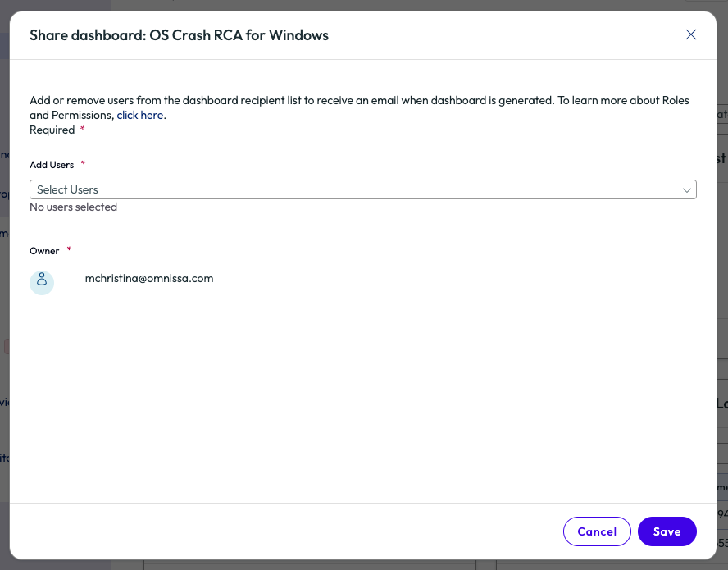
Task: Click the Select Users input field
Action: click(353, 189)
